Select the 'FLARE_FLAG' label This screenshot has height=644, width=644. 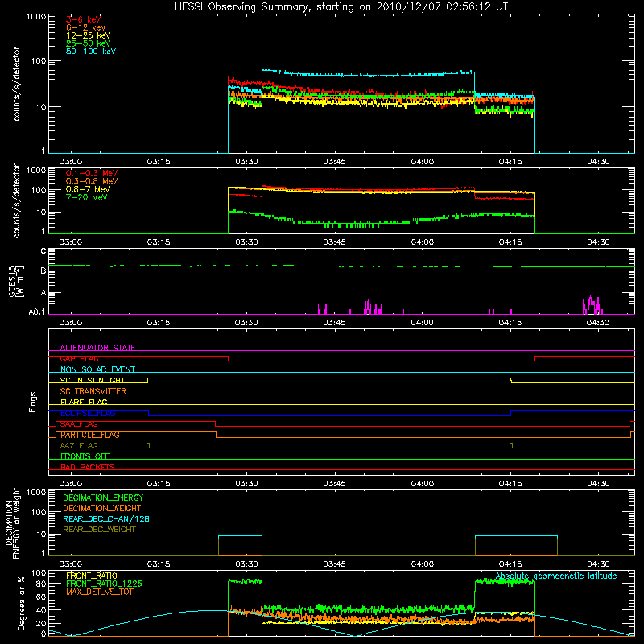pos(84,402)
